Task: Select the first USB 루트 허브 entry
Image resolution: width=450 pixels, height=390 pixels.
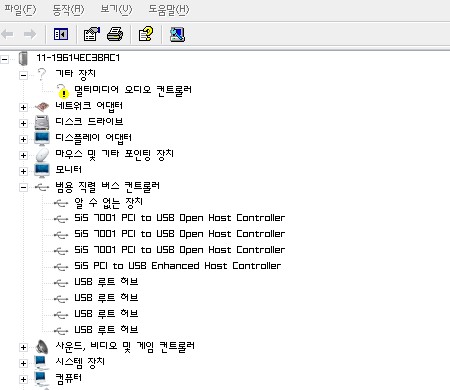Action: (106, 282)
